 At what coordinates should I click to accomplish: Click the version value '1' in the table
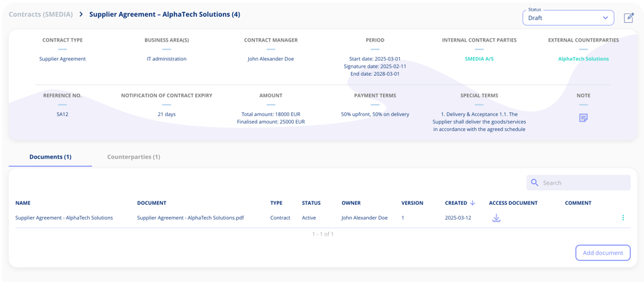click(402, 218)
